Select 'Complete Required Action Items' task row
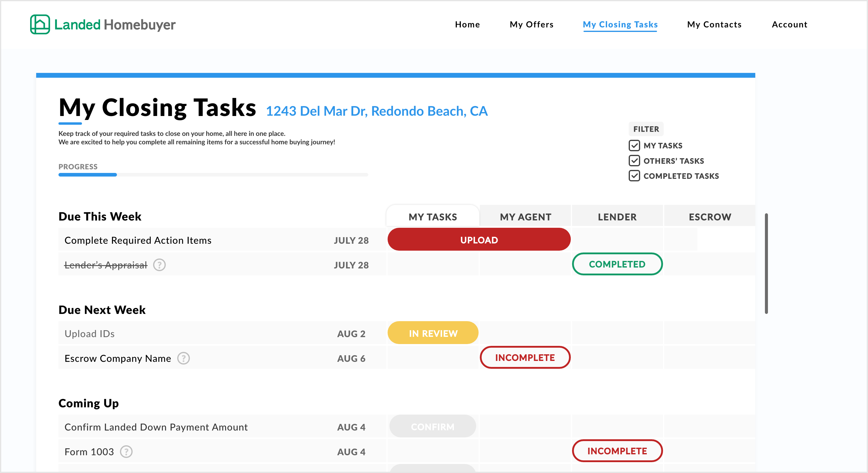The width and height of the screenshot is (868, 473). 222,240
